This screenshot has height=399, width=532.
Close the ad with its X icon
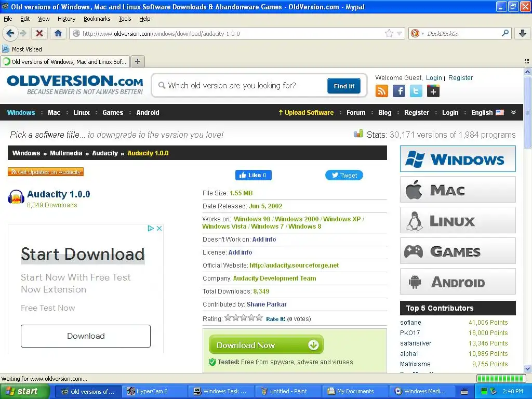pyautogui.click(x=159, y=229)
